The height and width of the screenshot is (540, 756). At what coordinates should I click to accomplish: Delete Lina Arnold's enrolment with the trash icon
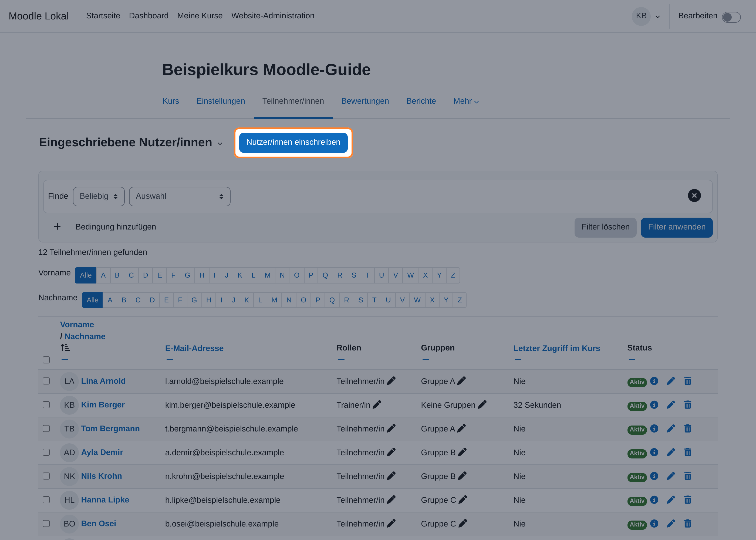coord(687,381)
